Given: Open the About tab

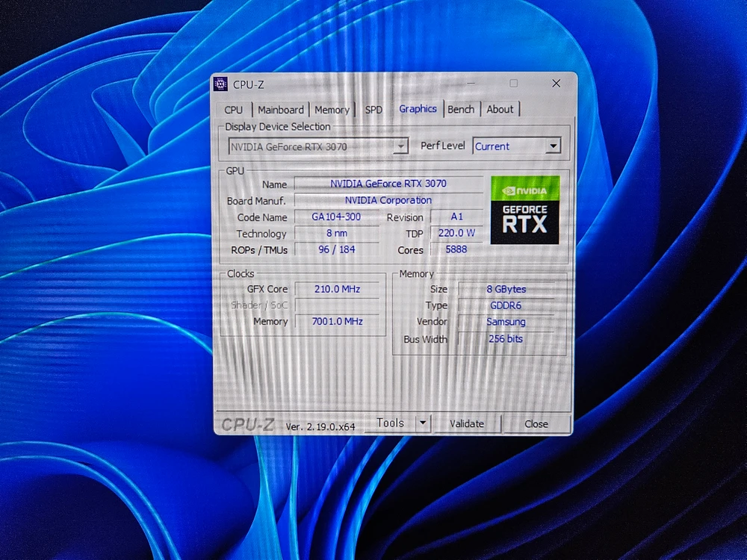Looking at the screenshot, I should pyautogui.click(x=500, y=110).
